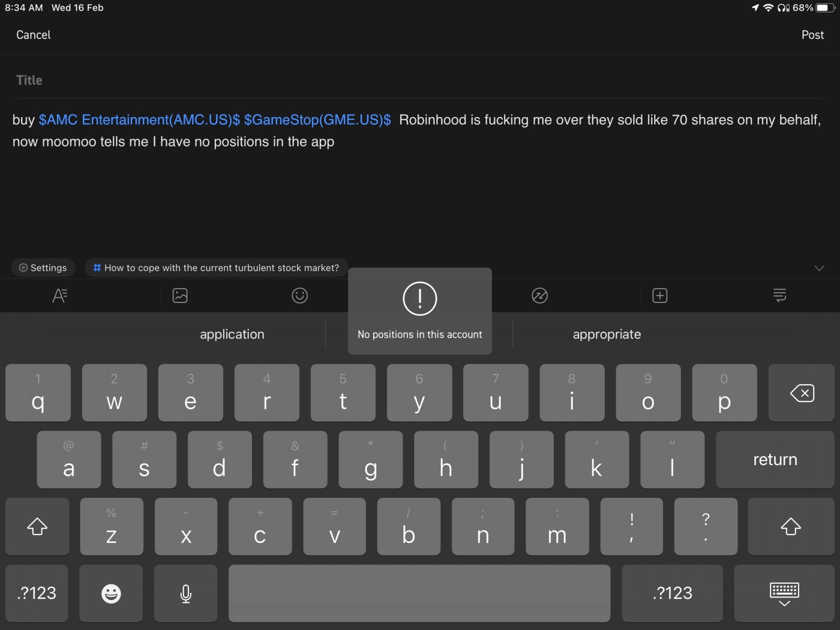
Task: Collapse toolbar with the down chevron
Action: click(819, 268)
